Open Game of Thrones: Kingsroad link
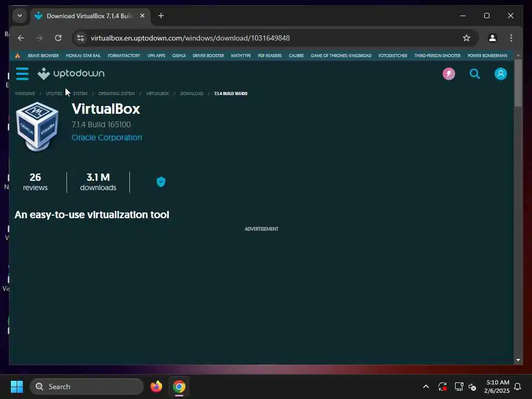The width and height of the screenshot is (532, 399). tap(341, 56)
